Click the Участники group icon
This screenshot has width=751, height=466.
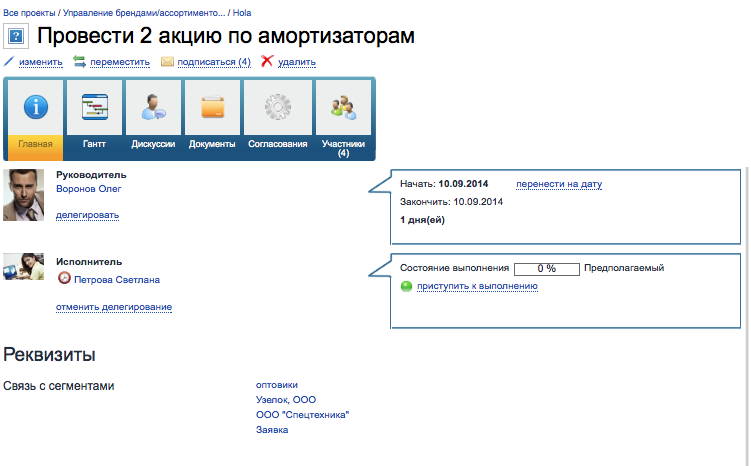click(x=343, y=107)
